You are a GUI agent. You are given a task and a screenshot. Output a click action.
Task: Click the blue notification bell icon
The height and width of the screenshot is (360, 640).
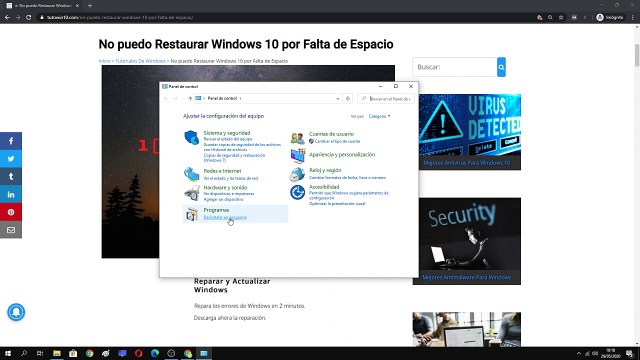pos(16,312)
